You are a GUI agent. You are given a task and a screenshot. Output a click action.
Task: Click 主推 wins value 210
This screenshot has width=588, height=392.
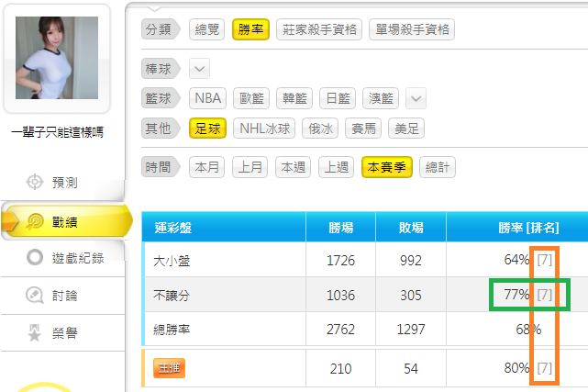point(340,369)
